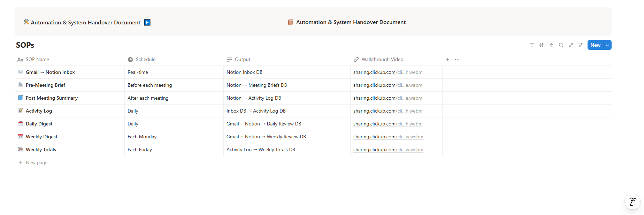Click the Automation & System Handover Document heading text

tap(86, 22)
